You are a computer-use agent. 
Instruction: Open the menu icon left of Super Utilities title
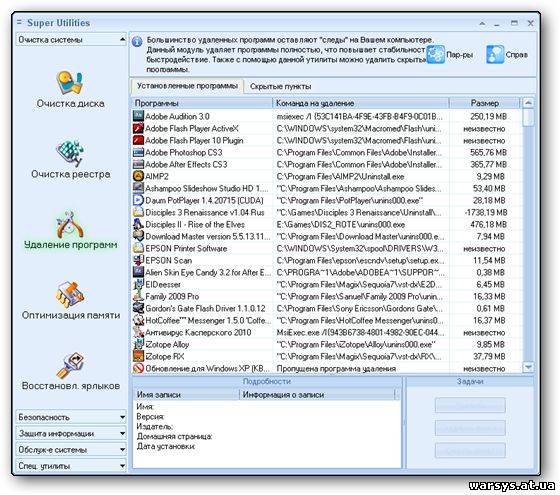pos(19,22)
